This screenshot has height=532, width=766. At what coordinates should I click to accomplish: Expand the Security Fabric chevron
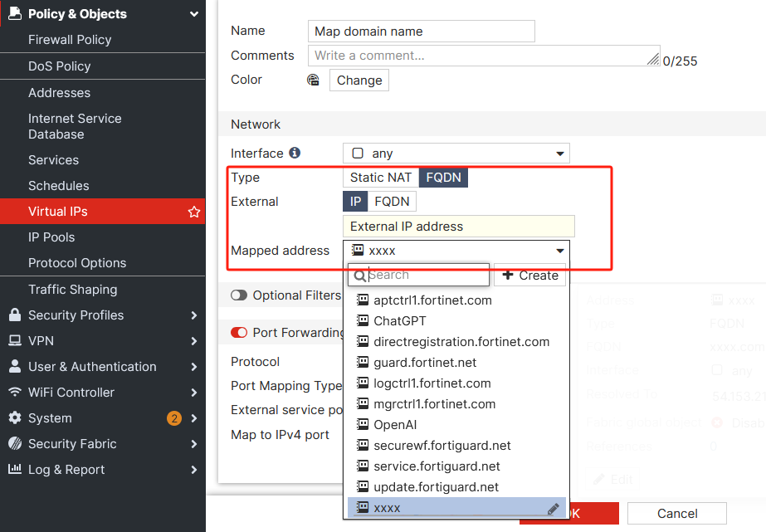(194, 444)
